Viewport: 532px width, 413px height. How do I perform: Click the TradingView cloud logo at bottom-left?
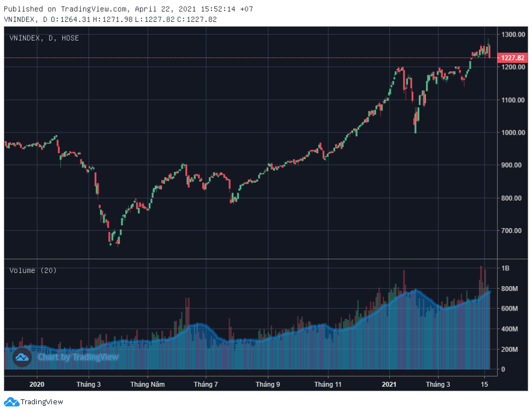point(11,402)
